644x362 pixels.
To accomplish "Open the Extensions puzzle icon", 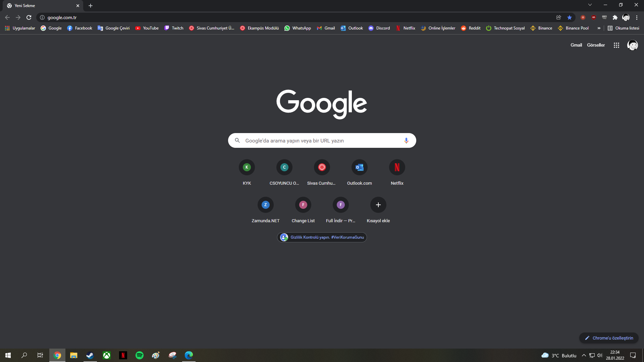I will click(x=615, y=17).
